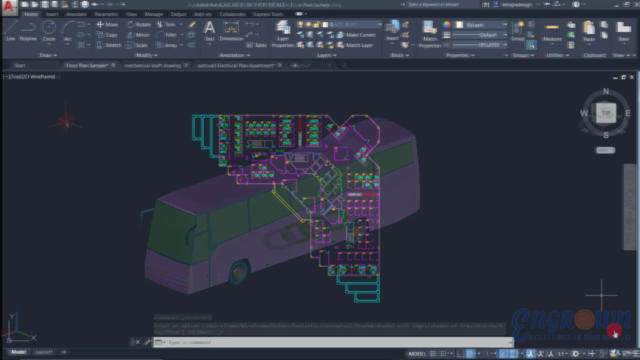Switch to Electrical Plan Apartment drawing tab

pos(236,65)
